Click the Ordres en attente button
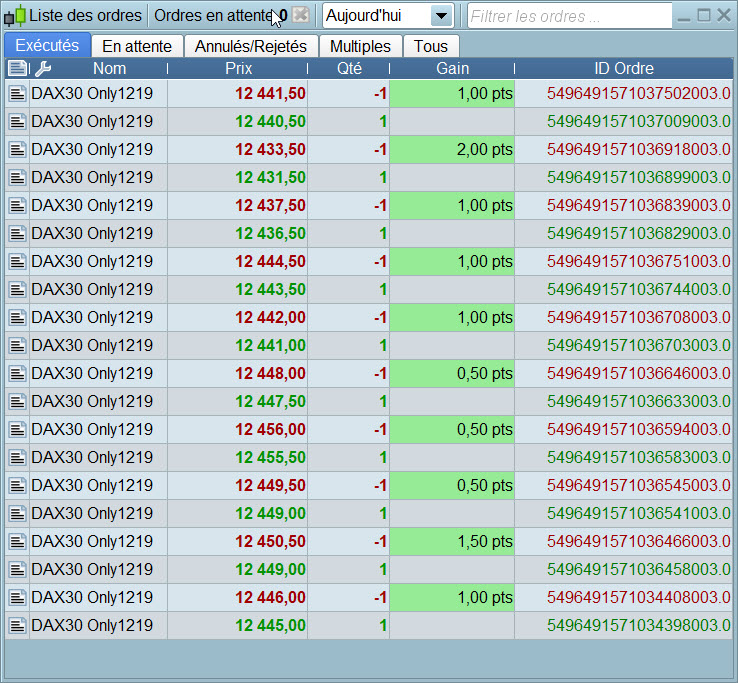Image resolution: width=738 pixels, height=683 pixels. 220,16
